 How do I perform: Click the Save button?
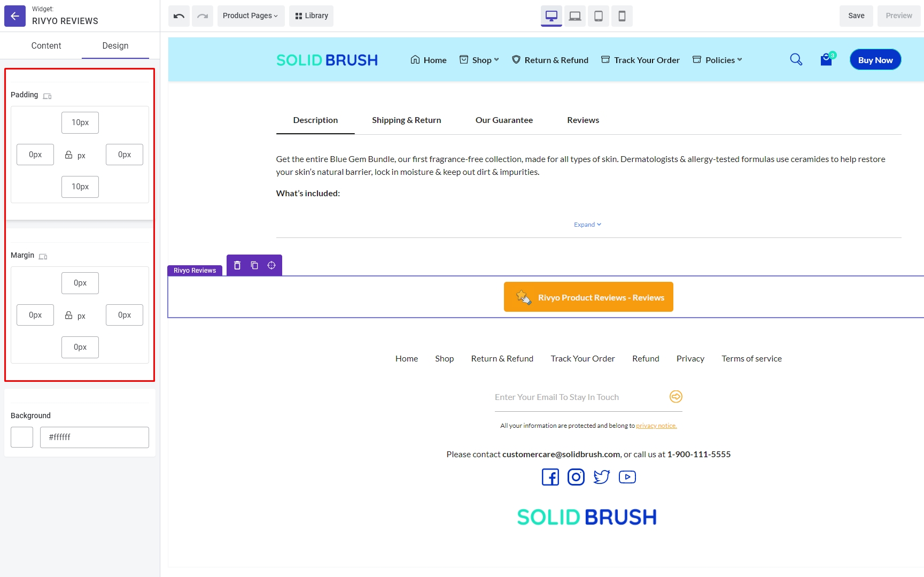[856, 16]
